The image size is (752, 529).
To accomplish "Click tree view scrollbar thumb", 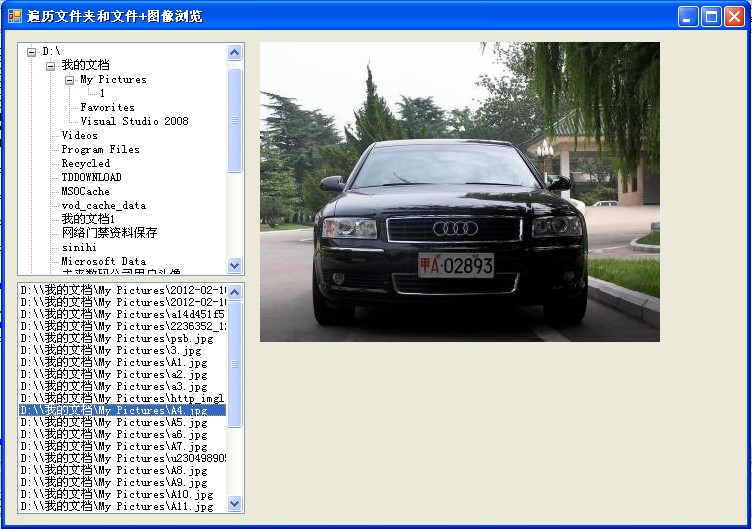I will coord(235,120).
